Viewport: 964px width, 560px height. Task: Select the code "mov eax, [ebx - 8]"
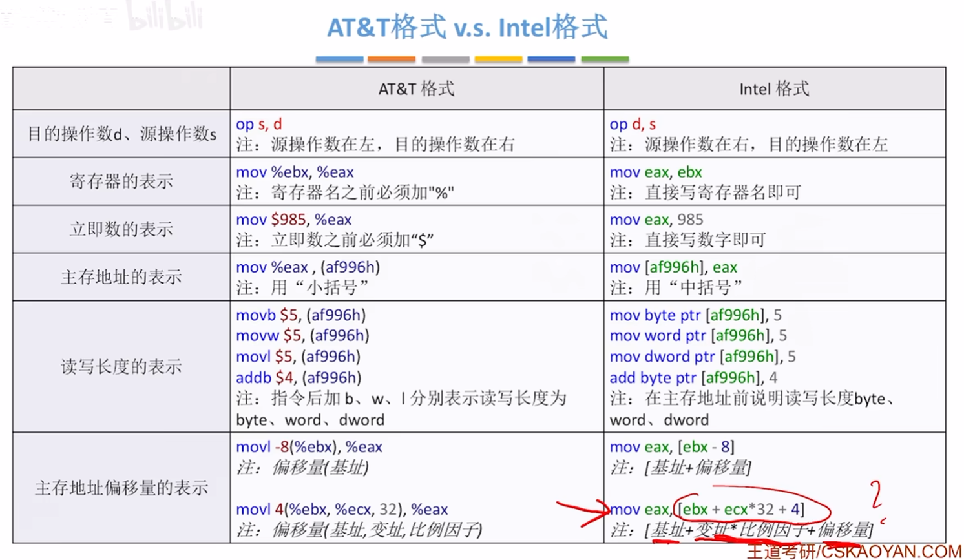pyautogui.click(x=672, y=447)
